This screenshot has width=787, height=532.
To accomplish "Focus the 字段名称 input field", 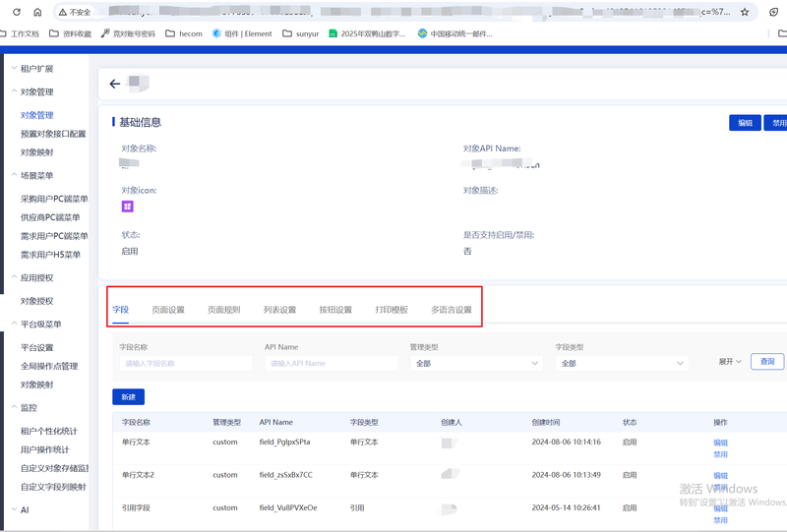I will 186,364.
